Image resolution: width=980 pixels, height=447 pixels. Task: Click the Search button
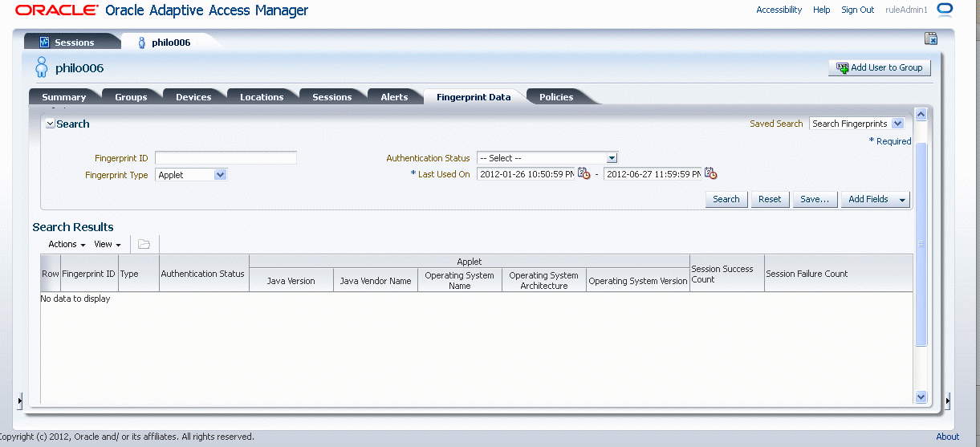[x=726, y=200]
